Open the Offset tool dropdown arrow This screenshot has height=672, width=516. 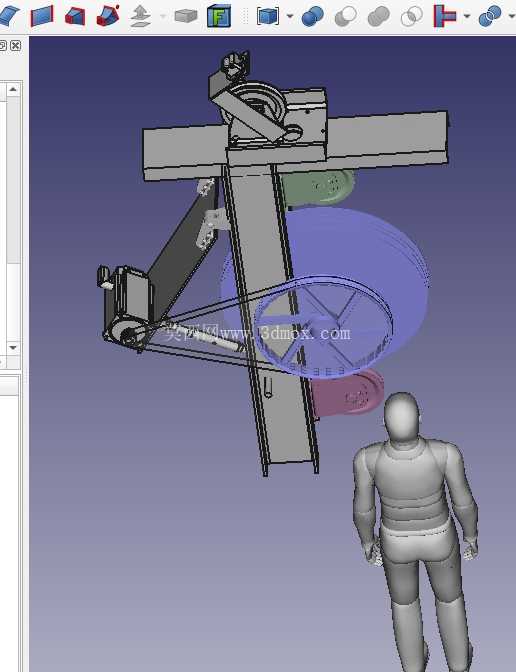[163, 17]
